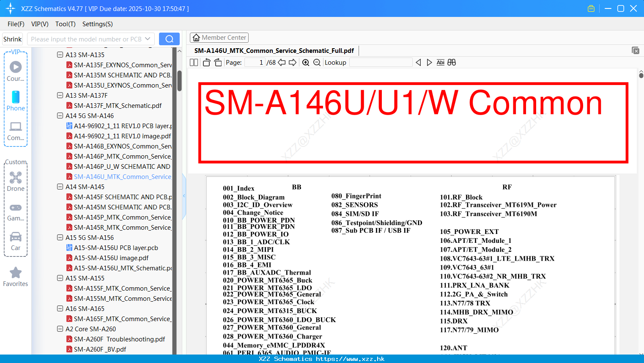Collapse the A13 SM-A137F tree node
Screen dimensions: 644x363
[x=60, y=95]
